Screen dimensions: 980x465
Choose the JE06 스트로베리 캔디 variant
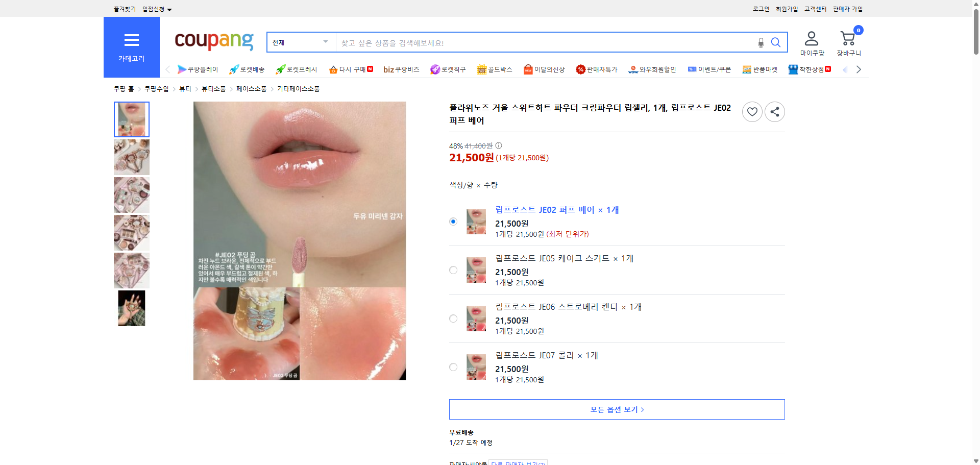[453, 318]
